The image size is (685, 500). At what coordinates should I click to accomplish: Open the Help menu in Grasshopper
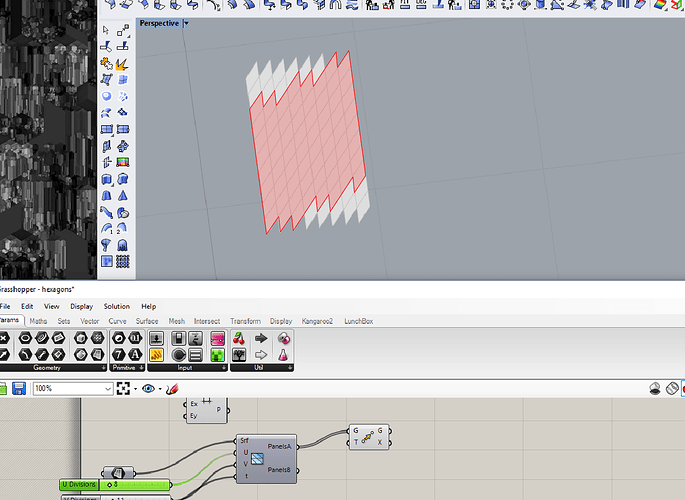[x=149, y=307]
